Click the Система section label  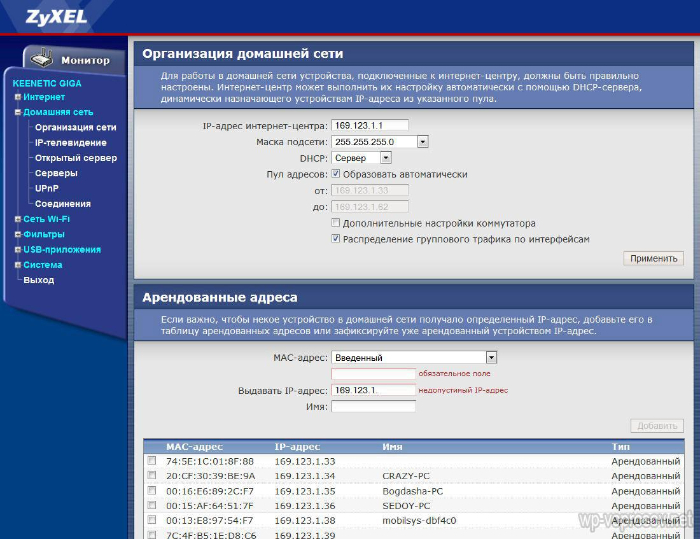coord(42,265)
